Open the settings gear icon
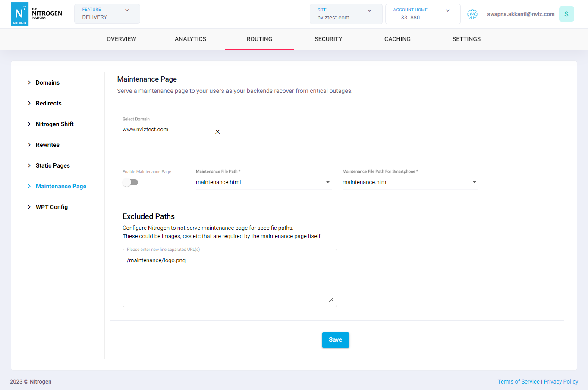Screen dimensions: 588x390 (x=472, y=14)
